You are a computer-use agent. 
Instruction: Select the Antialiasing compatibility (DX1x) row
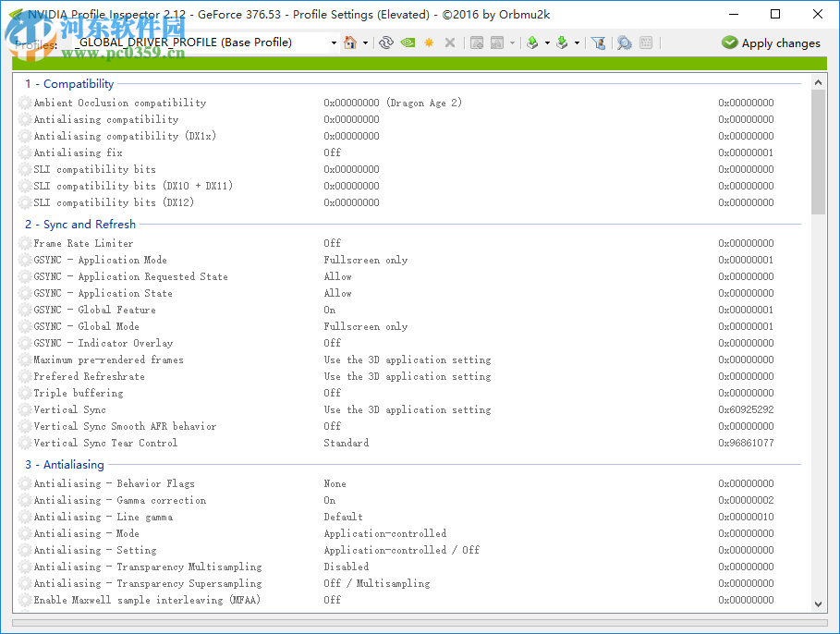click(409, 136)
